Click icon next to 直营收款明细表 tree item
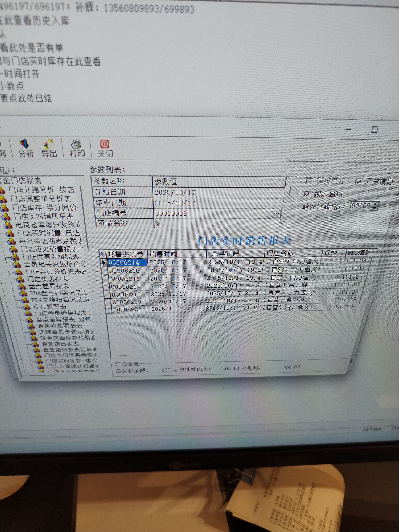The width and height of the screenshot is (399, 532). point(31,326)
